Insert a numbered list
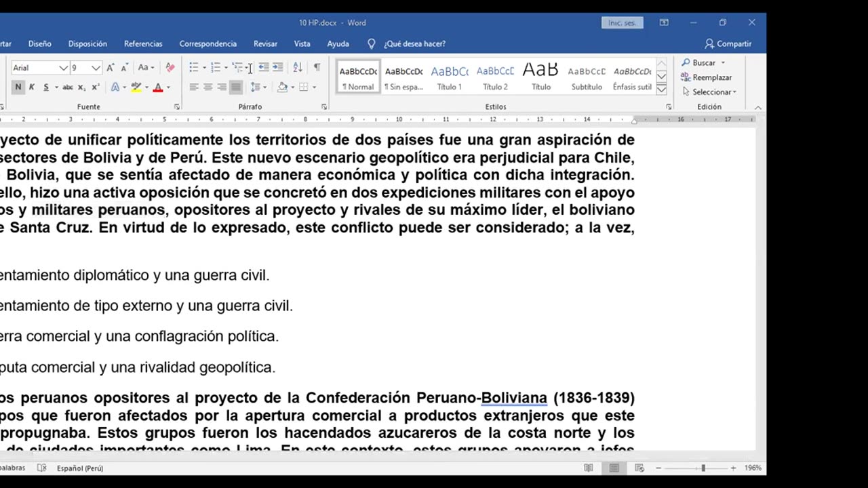Screen dimensions: 868x488 coord(216,68)
